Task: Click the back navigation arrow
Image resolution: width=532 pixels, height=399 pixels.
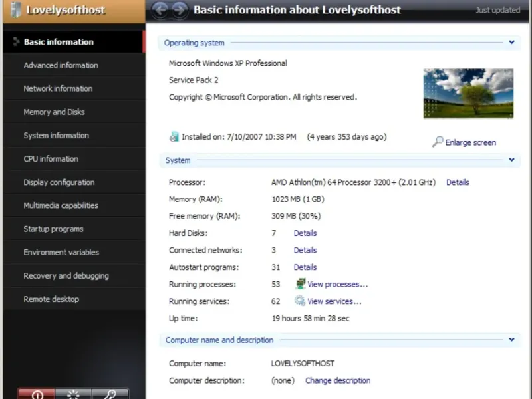Action: 160,10
